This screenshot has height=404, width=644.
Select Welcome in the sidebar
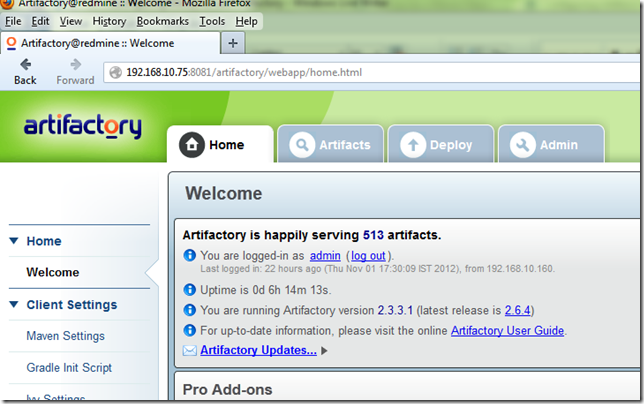click(x=53, y=272)
